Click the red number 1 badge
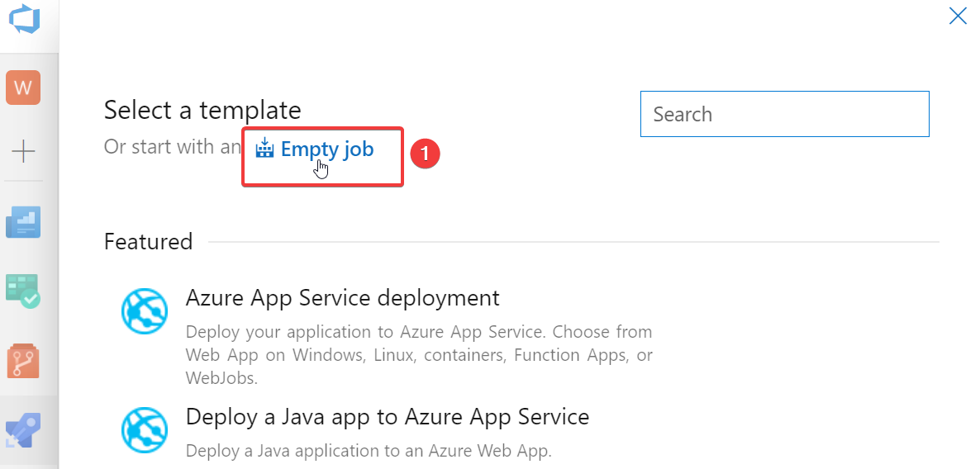The image size is (980, 469). click(426, 154)
